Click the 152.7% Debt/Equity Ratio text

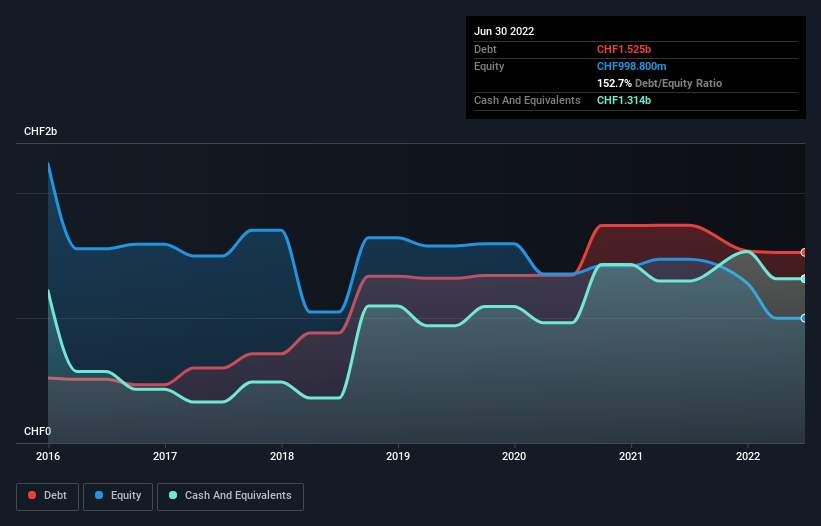[659, 83]
